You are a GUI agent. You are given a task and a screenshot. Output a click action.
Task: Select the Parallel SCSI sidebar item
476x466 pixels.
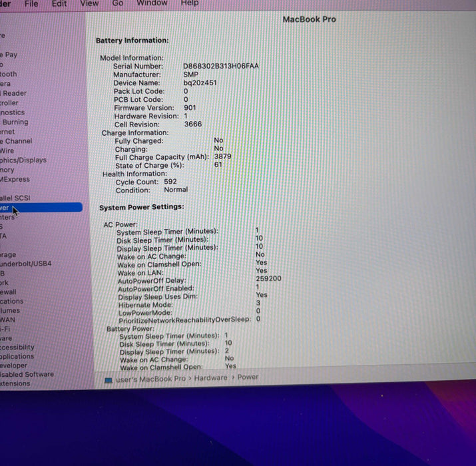tap(15, 198)
